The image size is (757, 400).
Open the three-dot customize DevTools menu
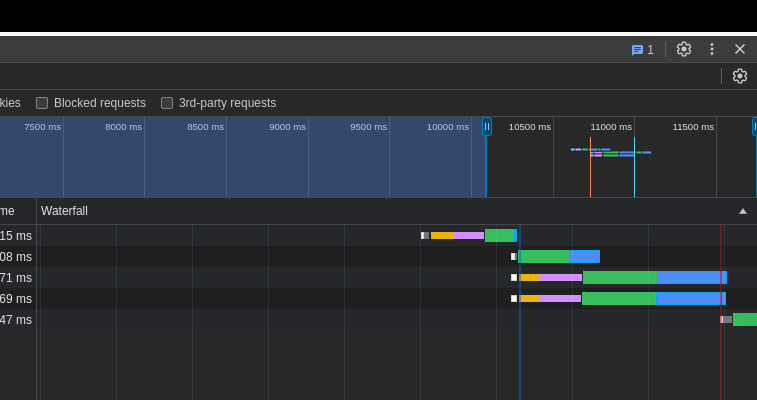tap(712, 49)
